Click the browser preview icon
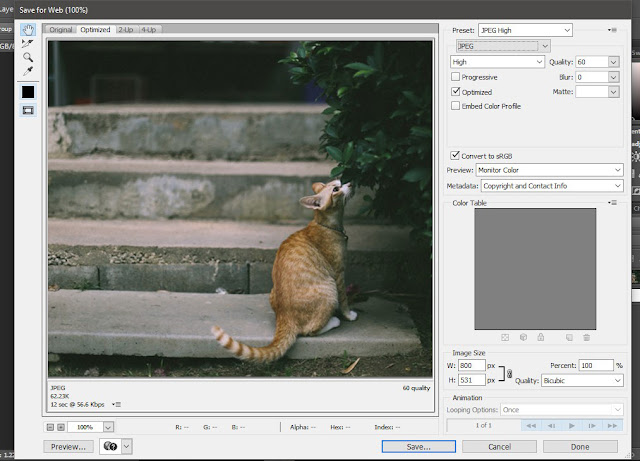Image resolution: width=640 pixels, height=461 pixels. pos(110,446)
